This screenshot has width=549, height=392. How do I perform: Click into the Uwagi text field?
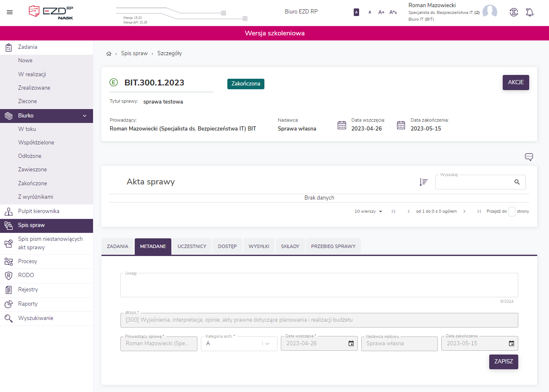click(x=319, y=285)
